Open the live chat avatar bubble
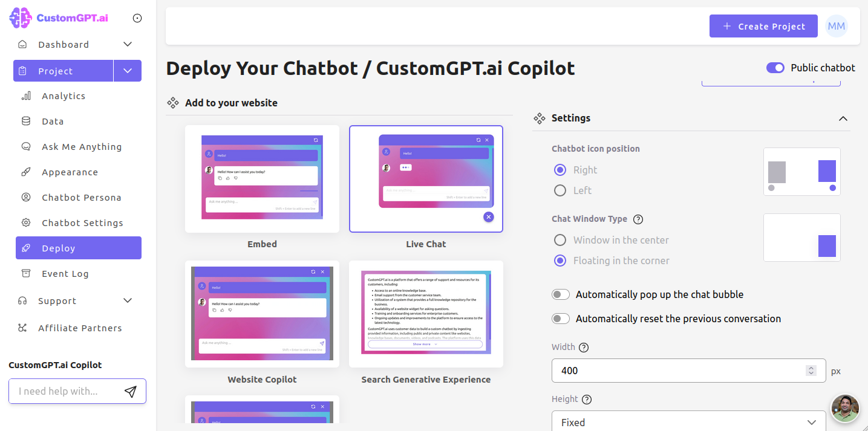868x431 pixels. [x=845, y=409]
